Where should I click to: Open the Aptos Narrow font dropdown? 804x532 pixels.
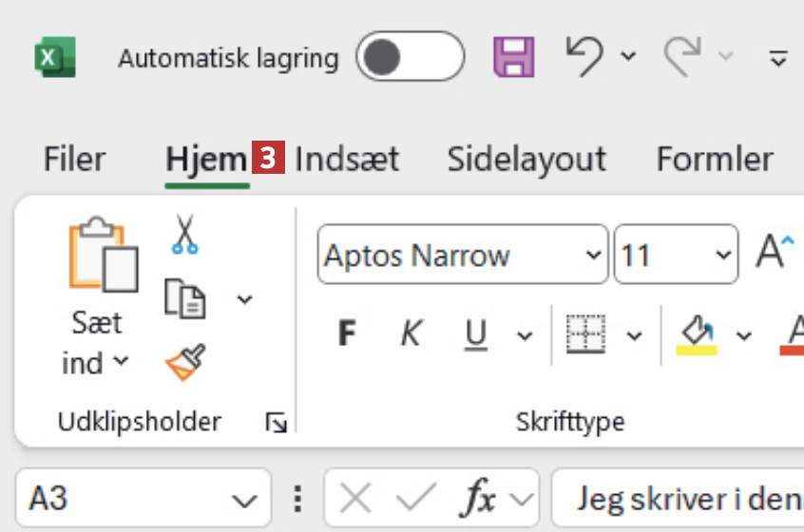pyautogui.click(x=594, y=256)
